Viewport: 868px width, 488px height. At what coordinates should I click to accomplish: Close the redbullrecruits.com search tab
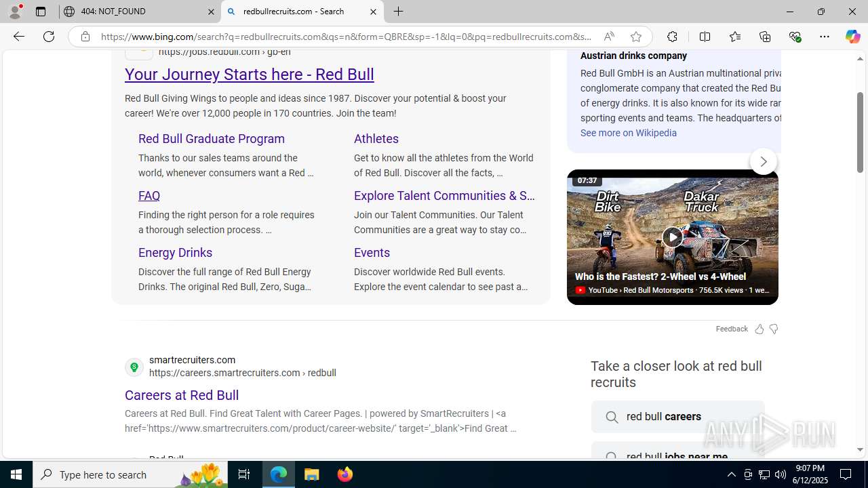[373, 12]
